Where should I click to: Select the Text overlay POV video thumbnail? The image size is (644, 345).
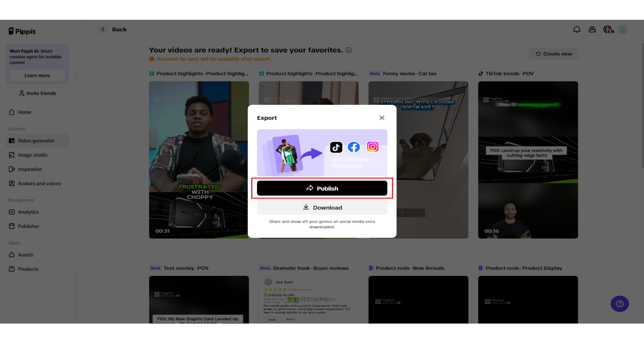tap(199, 299)
